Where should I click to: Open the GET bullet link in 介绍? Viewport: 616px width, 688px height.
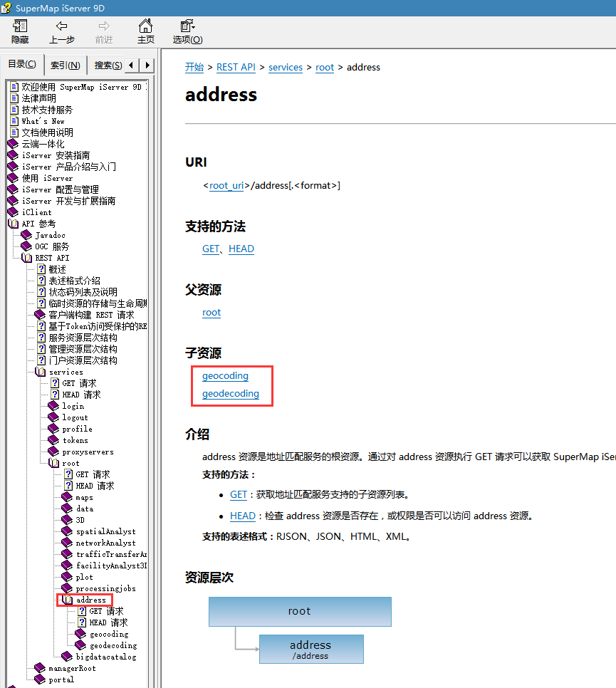click(239, 494)
